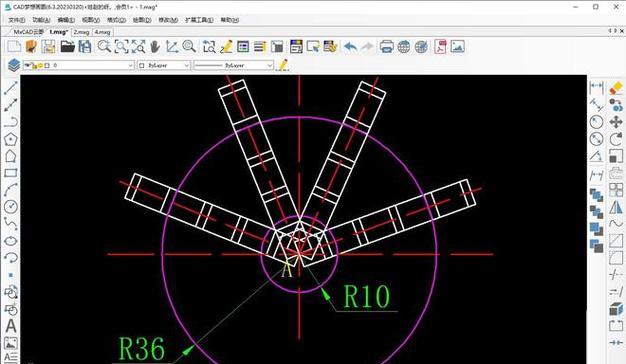Click the R10 dimension label in drawing
The image size is (626, 364).
tap(366, 297)
